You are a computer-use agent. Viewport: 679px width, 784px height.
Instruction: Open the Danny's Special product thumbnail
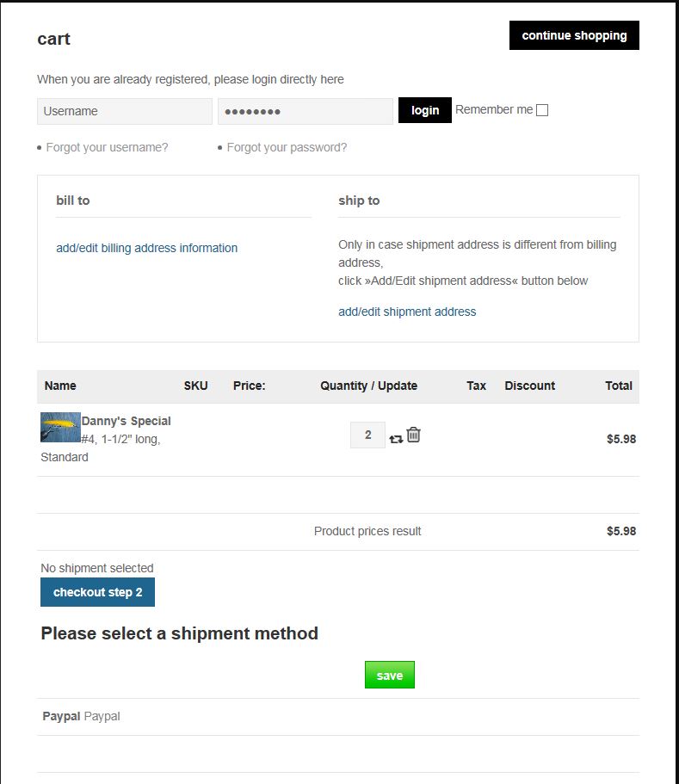[x=60, y=427]
